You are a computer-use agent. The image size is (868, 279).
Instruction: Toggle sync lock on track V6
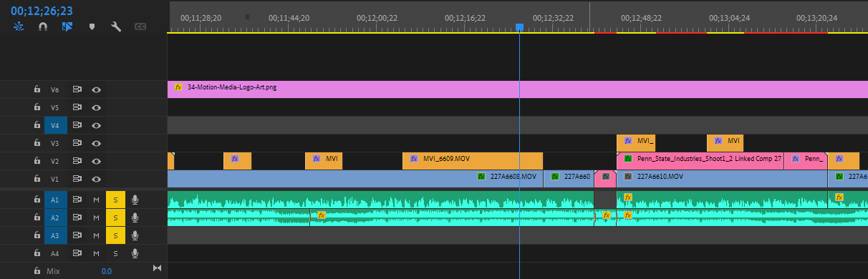point(77,89)
